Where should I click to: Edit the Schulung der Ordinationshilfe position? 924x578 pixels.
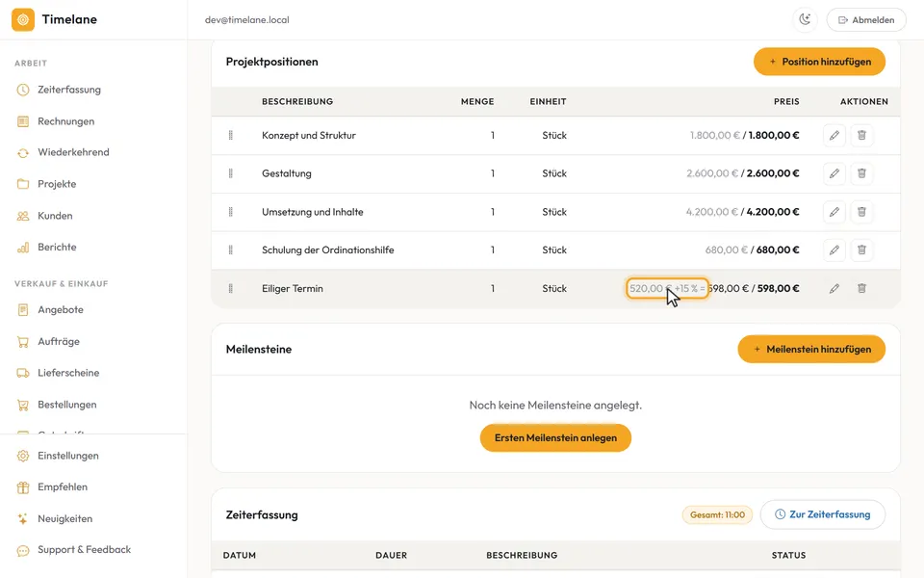pos(834,250)
